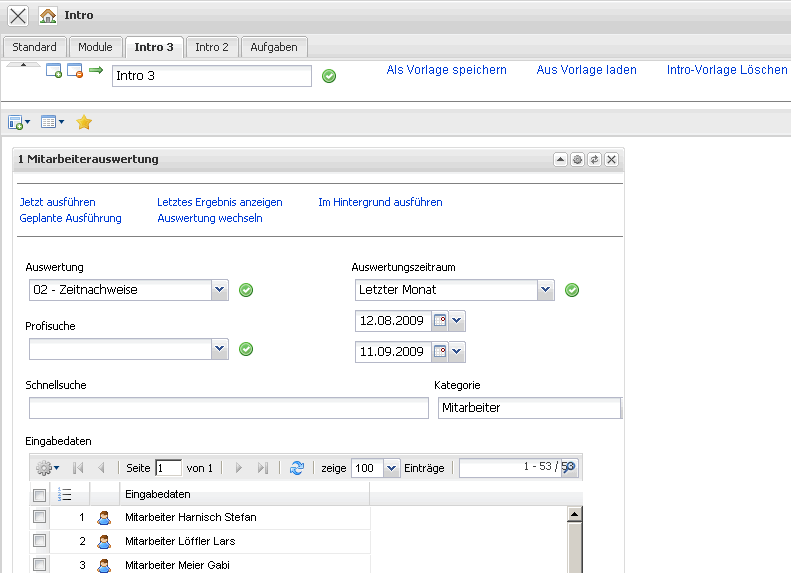This screenshot has height=573, width=791.
Task: Select the Mitarbeiter Löffler Lars row checkbox
Action: 40,541
